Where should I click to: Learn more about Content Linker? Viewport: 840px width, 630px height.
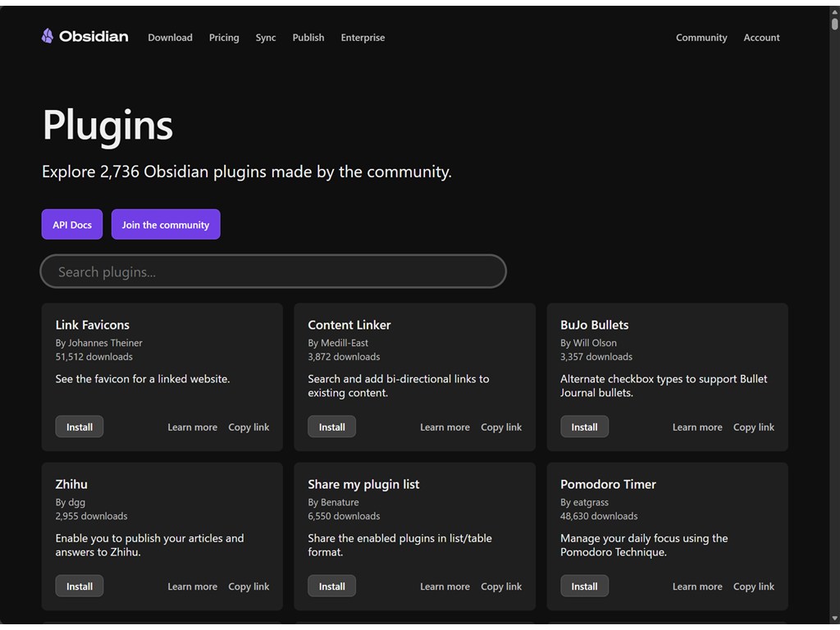pos(445,427)
